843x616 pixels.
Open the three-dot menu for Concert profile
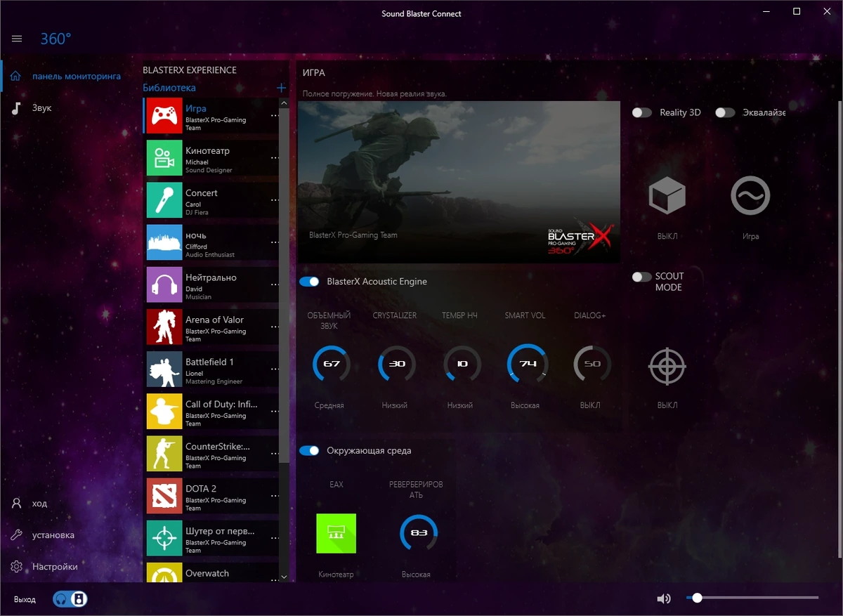point(275,200)
